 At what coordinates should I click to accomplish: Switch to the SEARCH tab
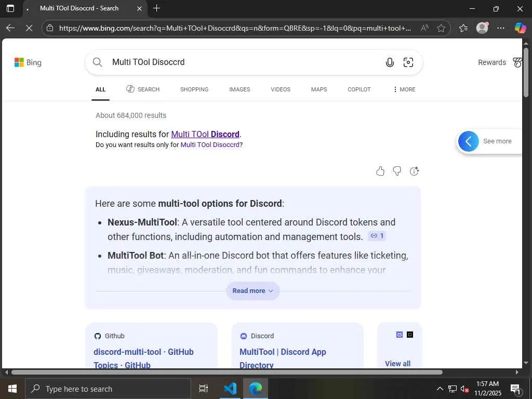point(143,89)
